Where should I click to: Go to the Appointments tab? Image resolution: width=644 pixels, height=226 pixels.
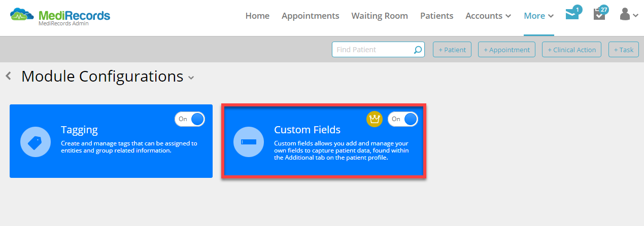(310, 16)
